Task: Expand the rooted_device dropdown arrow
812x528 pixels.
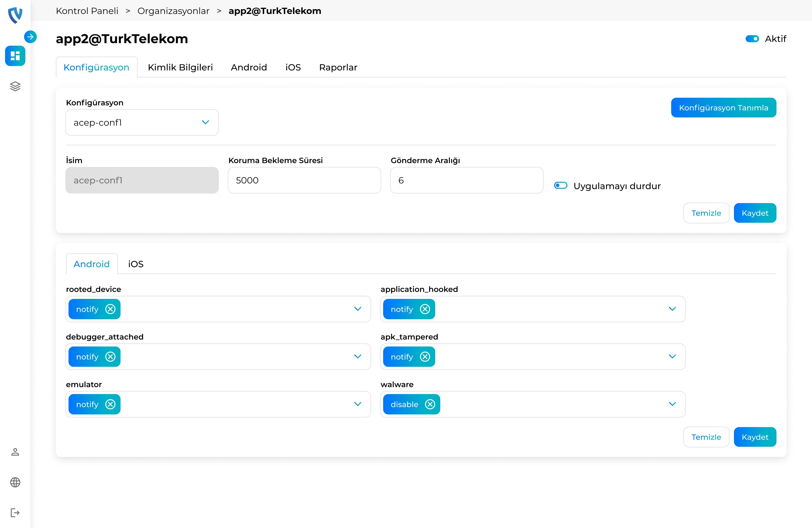Action: point(358,309)
